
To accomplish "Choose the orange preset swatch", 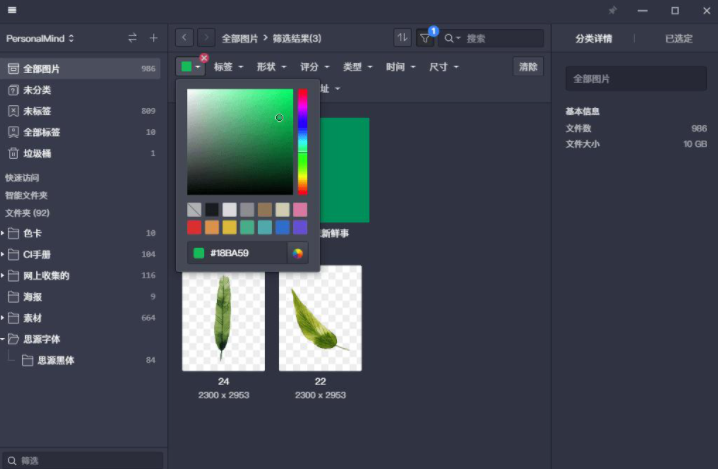I will tap(212, 227).
